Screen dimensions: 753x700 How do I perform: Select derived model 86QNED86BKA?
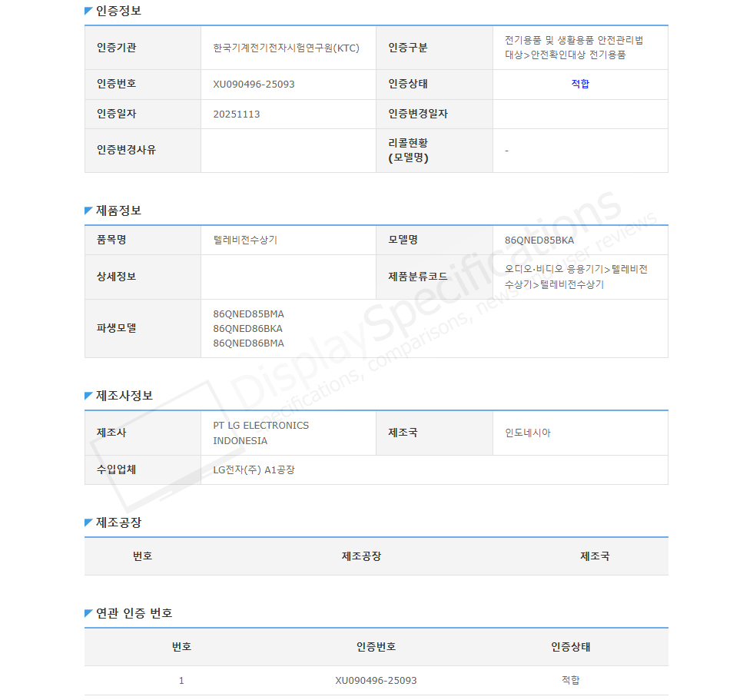tap(247, 328)
